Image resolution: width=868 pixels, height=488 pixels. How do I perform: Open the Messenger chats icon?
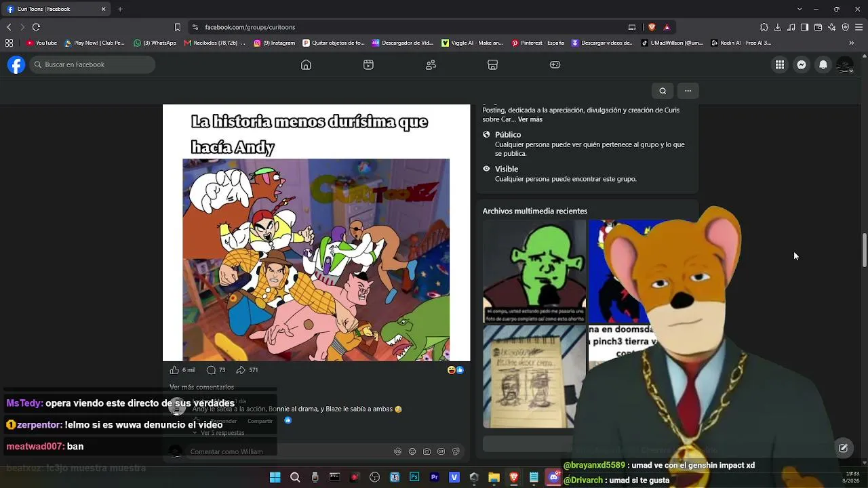[x=802, y=64]
